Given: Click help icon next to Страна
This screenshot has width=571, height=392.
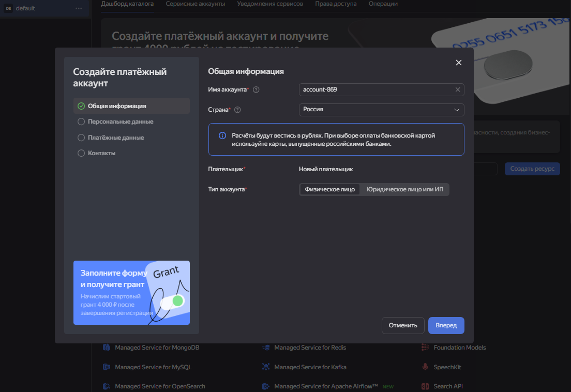Looking at the screenshot, I should [237, 110].
